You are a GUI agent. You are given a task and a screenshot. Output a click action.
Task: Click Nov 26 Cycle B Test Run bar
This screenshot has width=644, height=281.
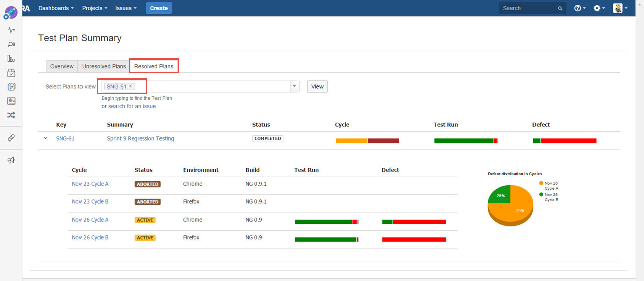[x=327, y=240]
